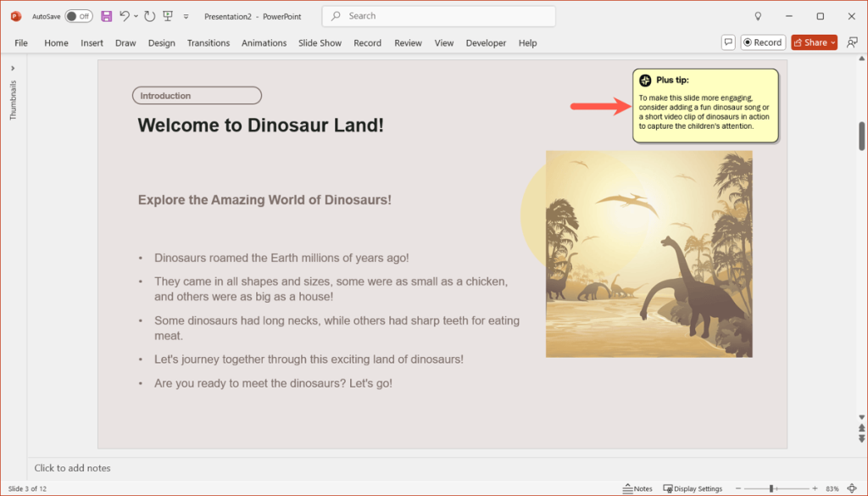Click the zoom out minus icon
Image resolution: width=868 pixels, height=496 pixels.
[738, 488]
